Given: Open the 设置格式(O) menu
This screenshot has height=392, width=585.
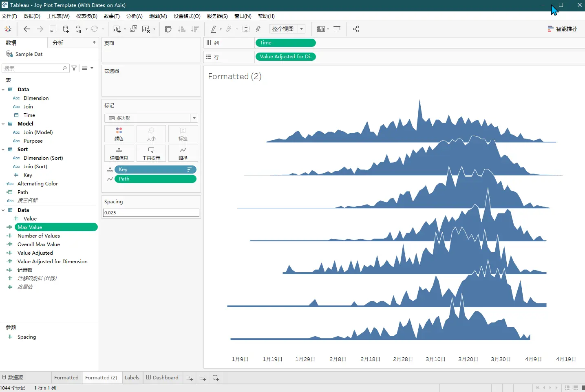Looking at the screenshot, I should (187, 16).
